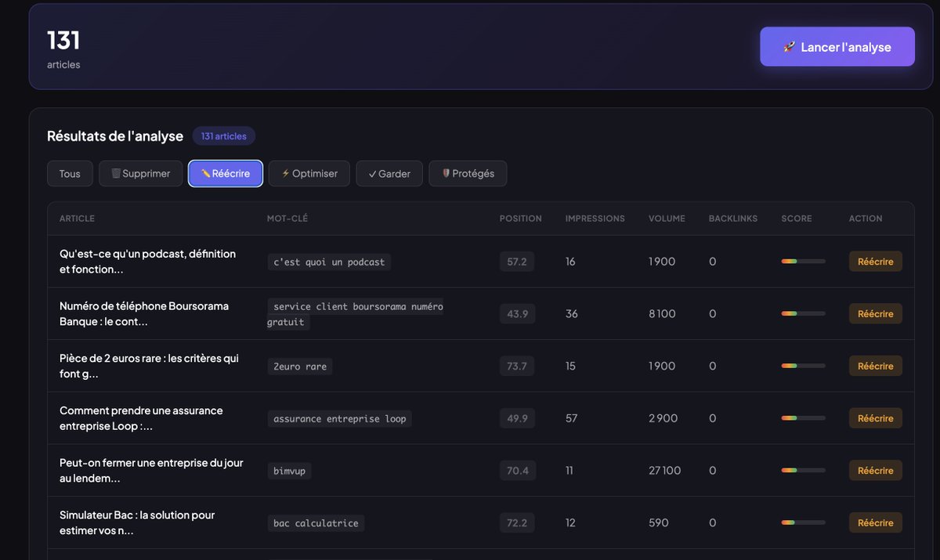Screen dimensions: 940x560
Task: Click position value 57.2
Action: pyautogui.click(x=517, y=262)
